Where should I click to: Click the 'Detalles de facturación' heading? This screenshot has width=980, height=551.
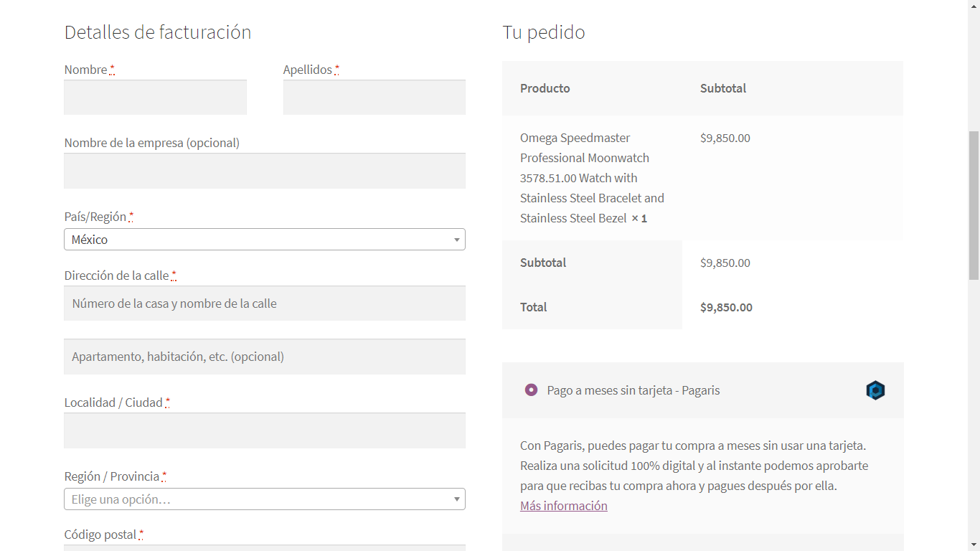[x=158, y=32]
